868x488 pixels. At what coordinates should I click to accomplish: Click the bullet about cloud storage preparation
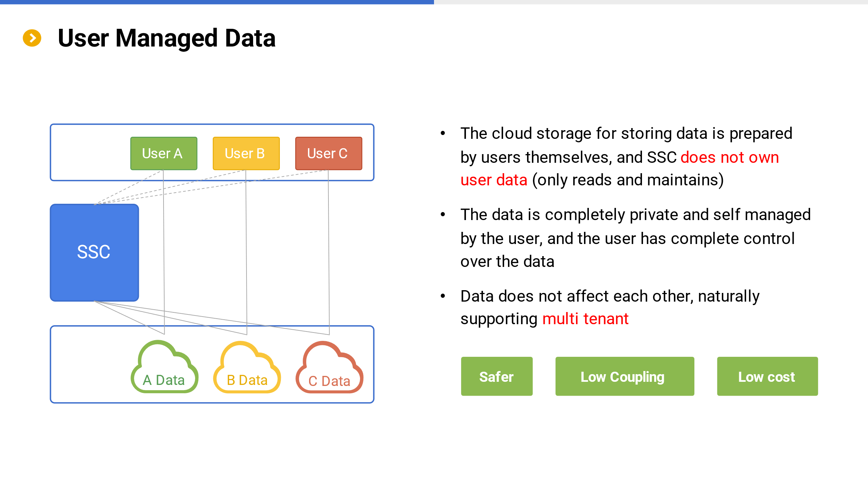[x=626, y=157]
